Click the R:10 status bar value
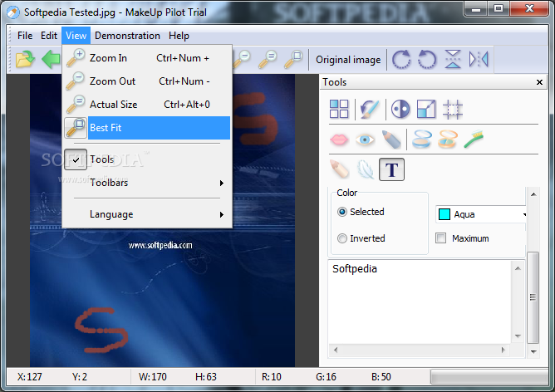The height and width of the screenshot is (392, 555). pyautogui.click(x=272, y=377)
